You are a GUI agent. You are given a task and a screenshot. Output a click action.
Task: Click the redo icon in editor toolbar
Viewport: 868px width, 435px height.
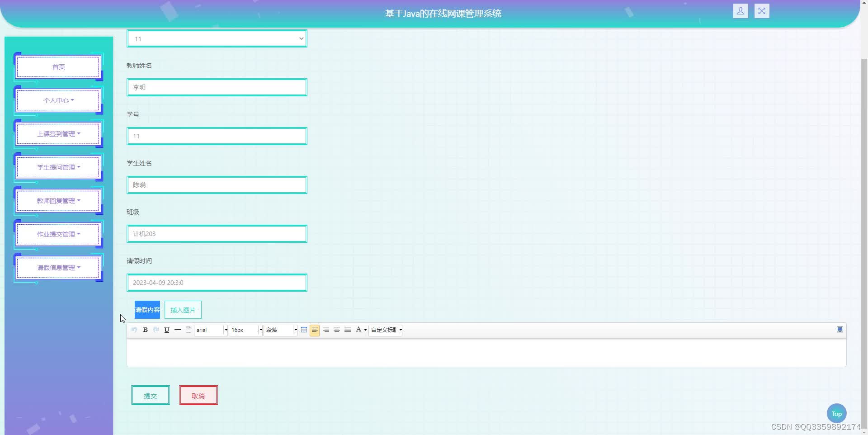(x=156, y=330)
